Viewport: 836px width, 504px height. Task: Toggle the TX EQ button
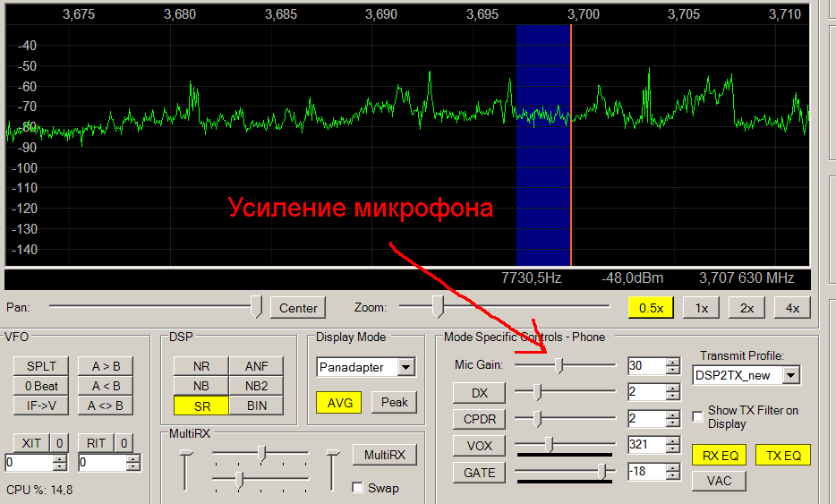[x=782, y=456]
